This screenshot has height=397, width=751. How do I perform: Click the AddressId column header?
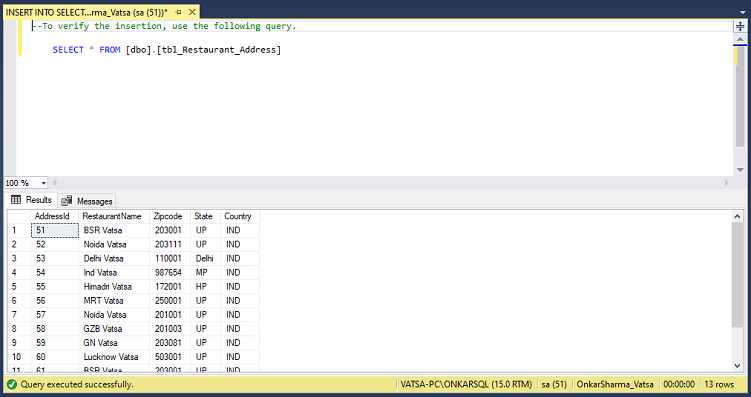[x=55, y=216]
